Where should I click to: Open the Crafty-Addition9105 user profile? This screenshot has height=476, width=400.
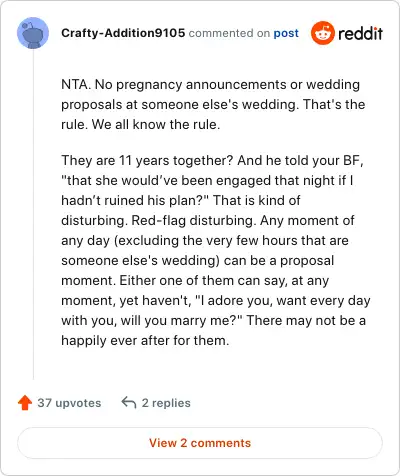123,33
